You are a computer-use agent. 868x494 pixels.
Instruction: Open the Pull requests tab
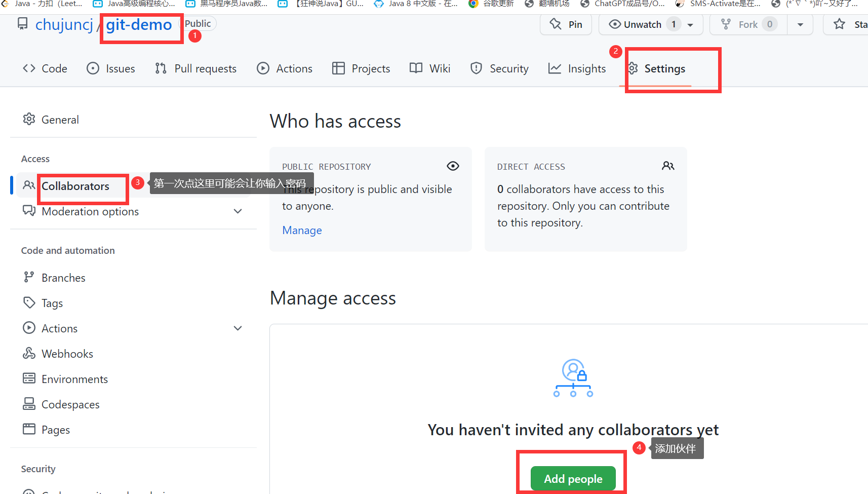(x=196, y=68)
